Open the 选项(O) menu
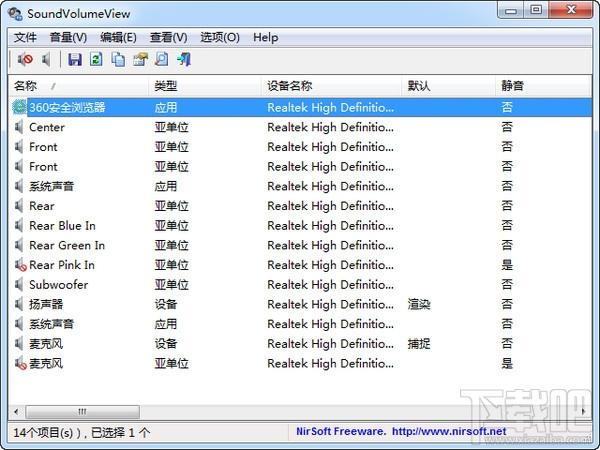Image resolution: width=600 pixels, height=450 pixels. click(x=220, y=38)
